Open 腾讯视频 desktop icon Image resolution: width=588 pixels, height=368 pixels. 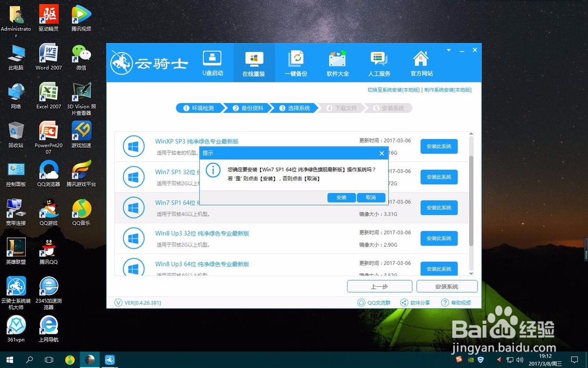click(81, 18)
